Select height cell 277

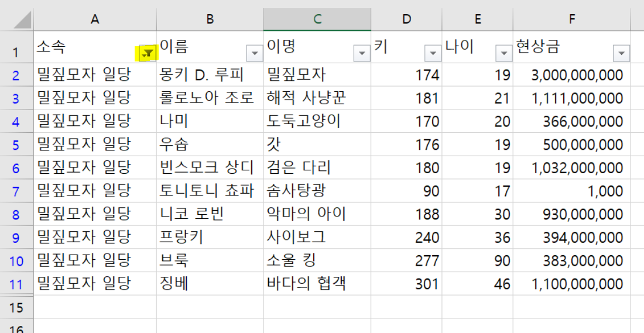(407, 261)
